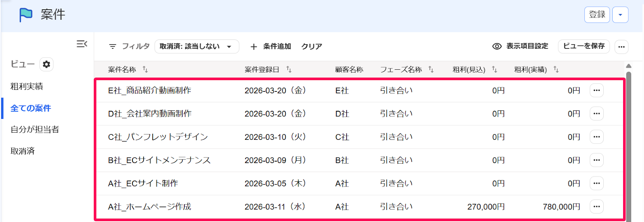Open case B社_ECサイトメンテナンス
The image size is (644, 222).
point(159,160)
